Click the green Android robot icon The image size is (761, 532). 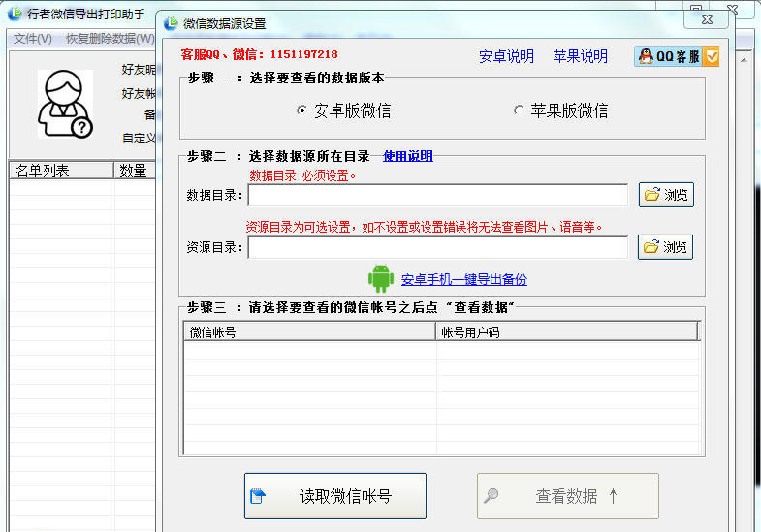(x=381, y=278)
